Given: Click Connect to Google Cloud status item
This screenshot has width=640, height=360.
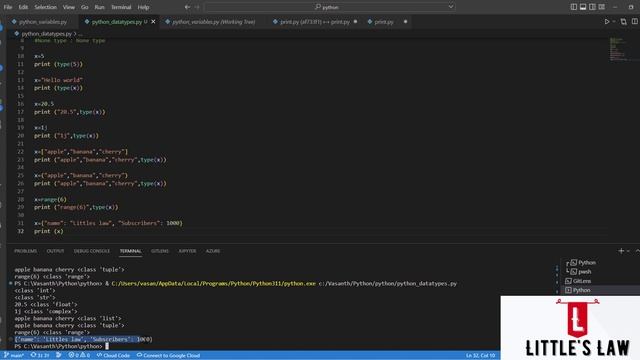Looking at the screenshot, I should (x=168, y=355).
